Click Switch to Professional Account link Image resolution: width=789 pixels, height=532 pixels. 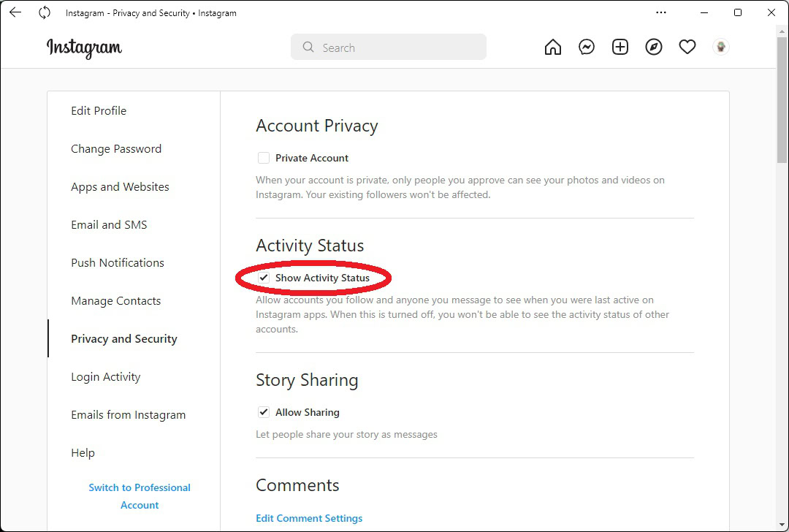coord(140,496)
